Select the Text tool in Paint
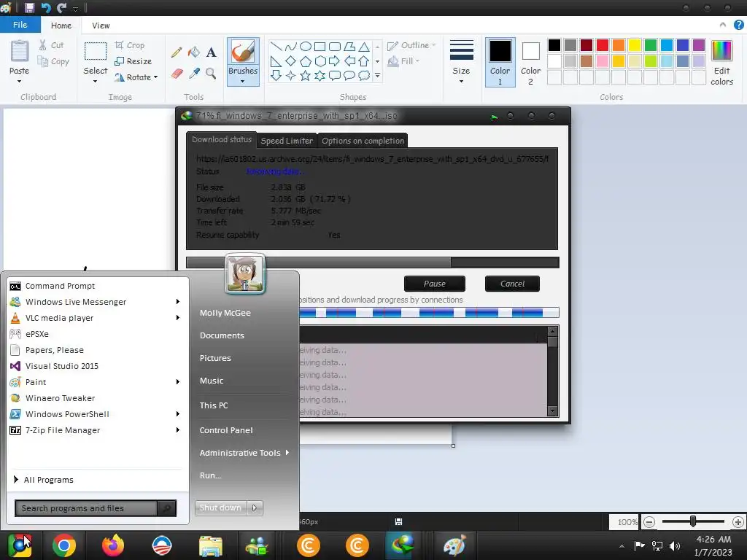The image size is (747, 560). tap(211, 52)
